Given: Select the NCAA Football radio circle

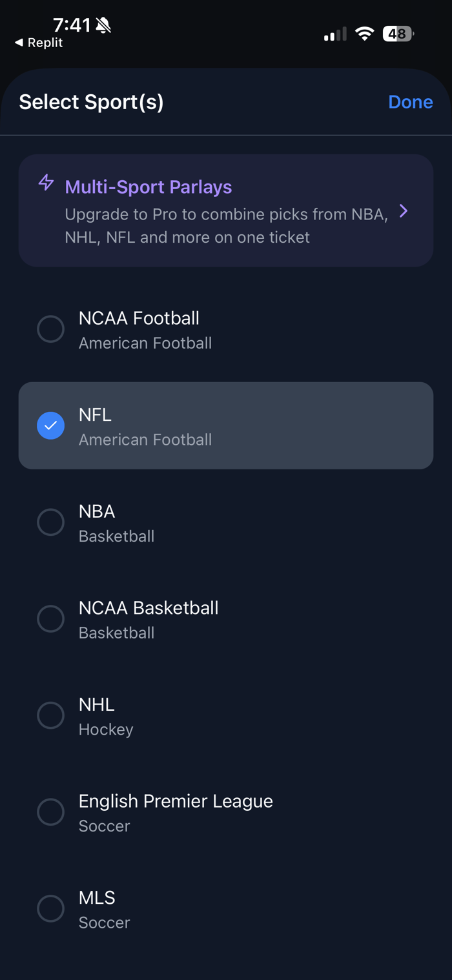Looking at the screenshot, I should (50, 329).
